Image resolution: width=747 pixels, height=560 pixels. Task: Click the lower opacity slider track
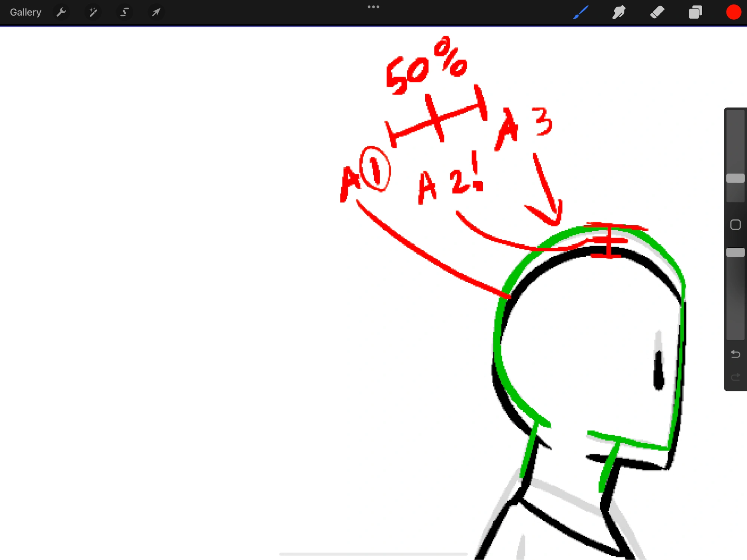(735, 299)
